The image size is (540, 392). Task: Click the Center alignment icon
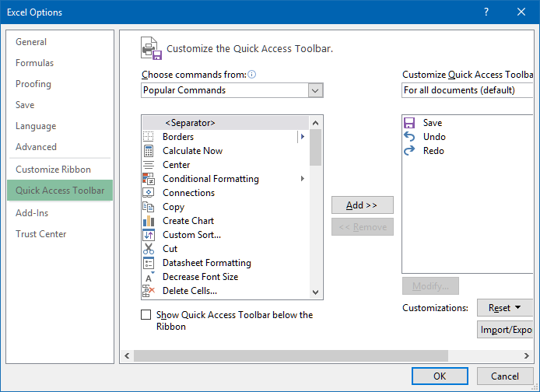(x=149, y=165)
